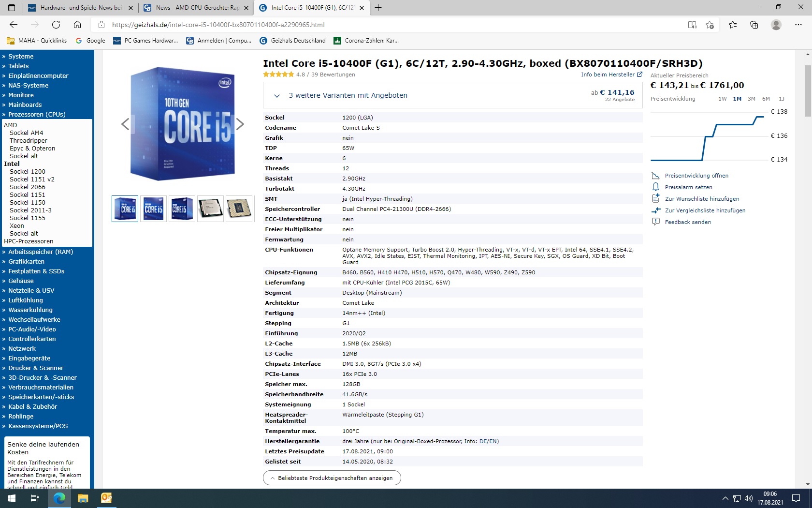Open the Threadripper subcategory
This screenshot has height=508, width=812.
[x=29, y=141]
